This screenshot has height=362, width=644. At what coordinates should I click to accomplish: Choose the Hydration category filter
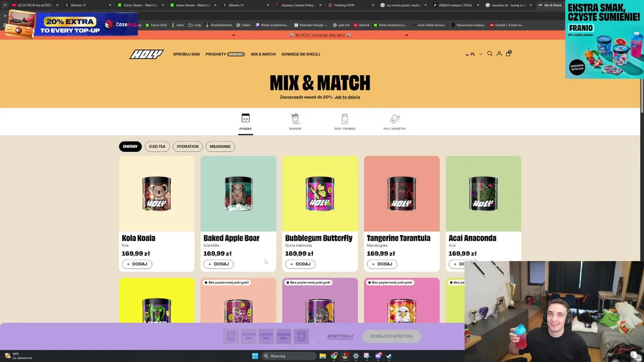[188, 146]
